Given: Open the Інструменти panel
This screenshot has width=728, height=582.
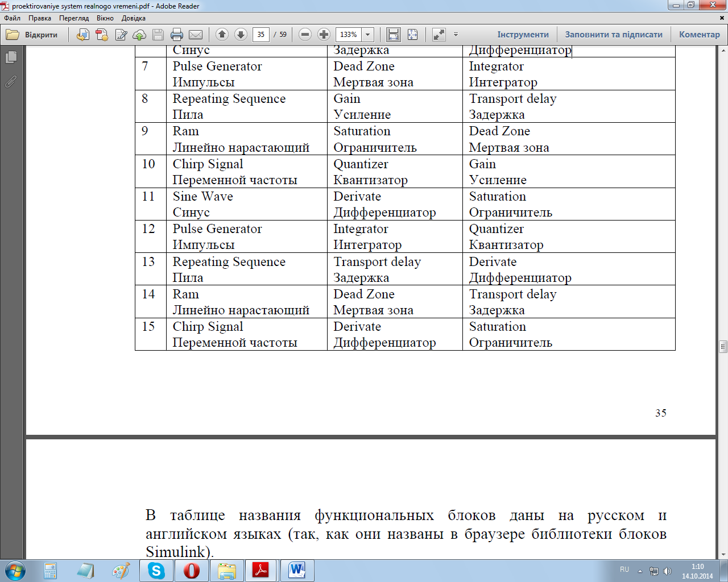Looking at the screenshot, I should [x=523, y=35].
